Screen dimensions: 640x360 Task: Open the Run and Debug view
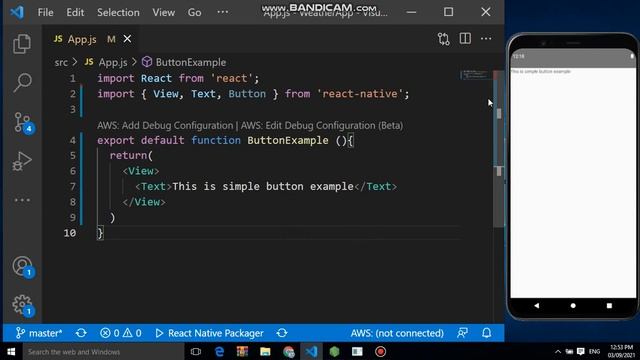point(22,161)
